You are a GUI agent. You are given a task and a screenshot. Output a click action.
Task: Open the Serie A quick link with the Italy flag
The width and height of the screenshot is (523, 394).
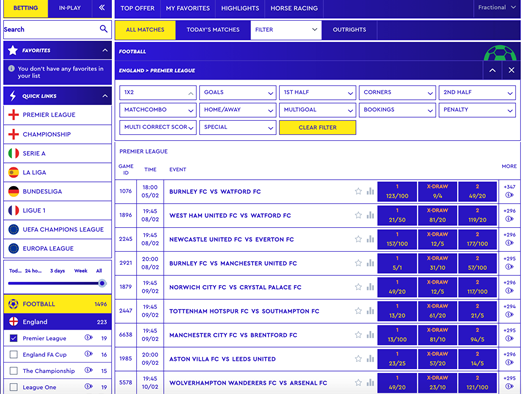pyautogui.click(x=57, y=153)
